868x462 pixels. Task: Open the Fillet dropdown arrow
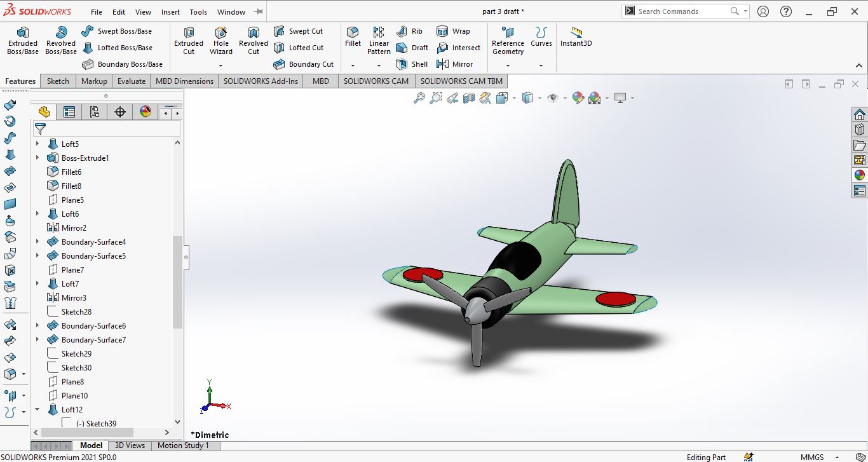tap(353, 65)
